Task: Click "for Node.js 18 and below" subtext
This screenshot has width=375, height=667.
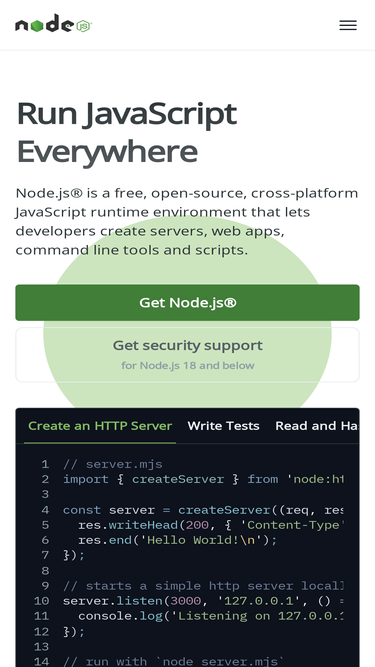Action: pos(188,365)
